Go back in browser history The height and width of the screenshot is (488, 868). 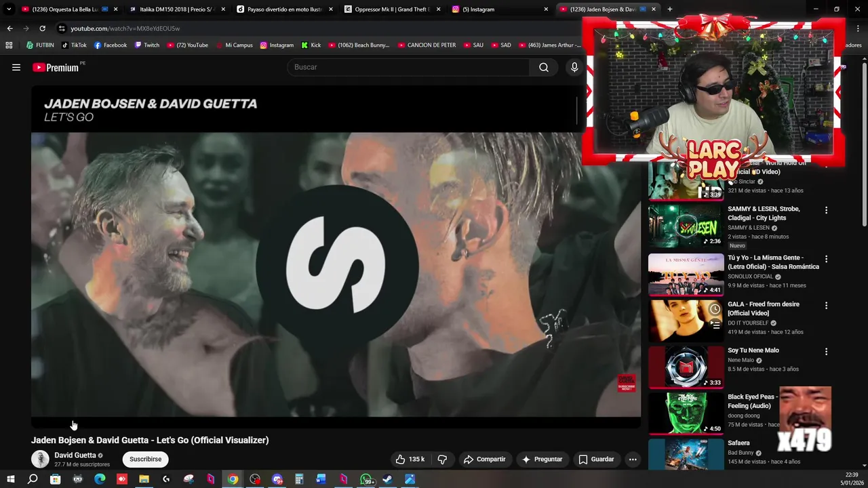click(9, 28)
